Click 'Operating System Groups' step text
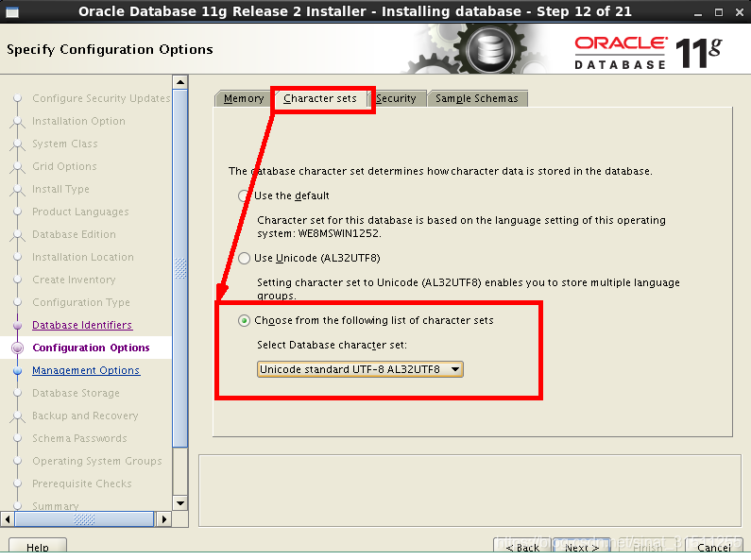Image resolution: width=751 pixels, height=560 pixels. tap(96, 461)
